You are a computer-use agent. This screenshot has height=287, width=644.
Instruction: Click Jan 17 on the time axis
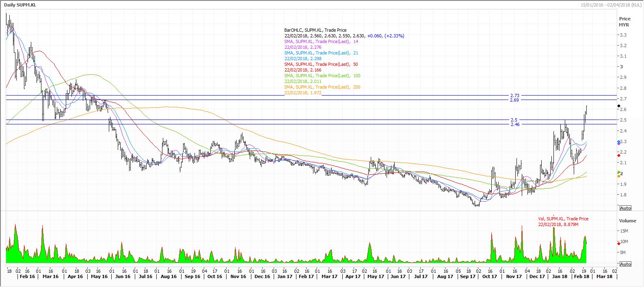coord(285,276)
